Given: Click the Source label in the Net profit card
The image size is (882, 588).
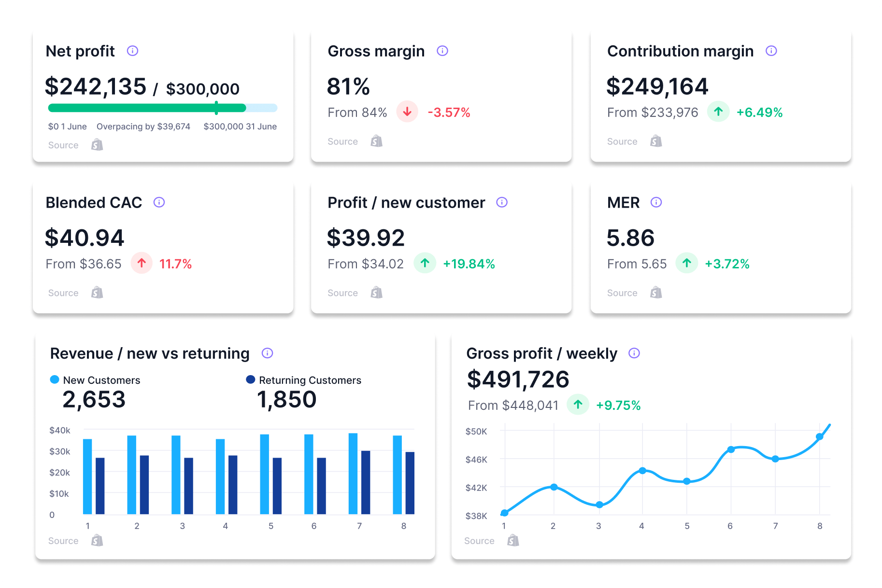Looking at the screenshot, I should point(63,145).
